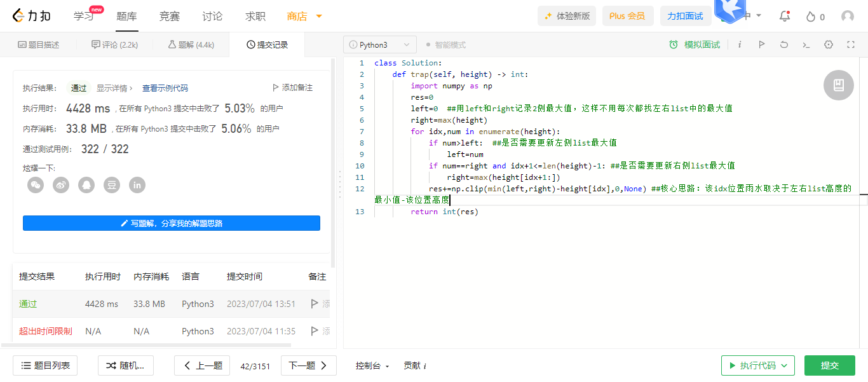Reset code to default template
Screen dimensions: 868x382
pyautogui.click(x=784, y=44)
